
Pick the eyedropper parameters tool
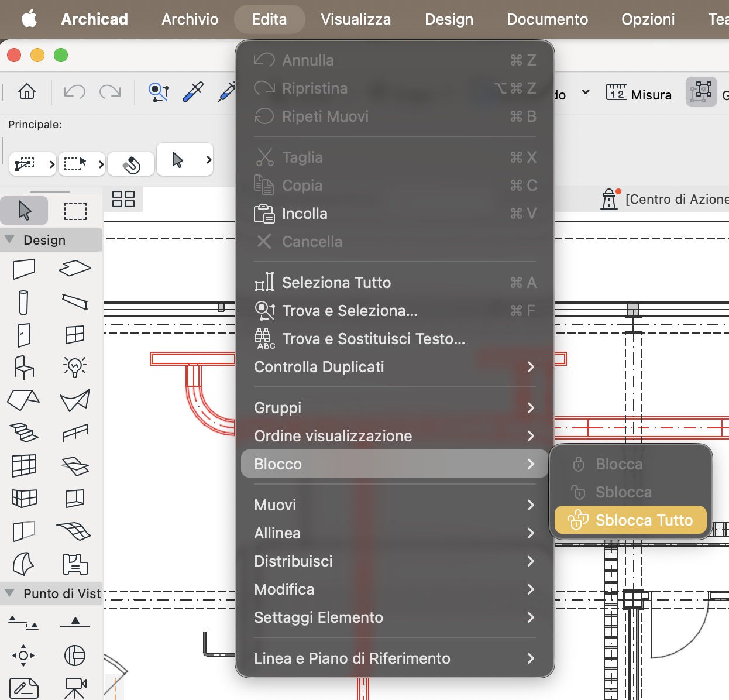click(192, 92)
